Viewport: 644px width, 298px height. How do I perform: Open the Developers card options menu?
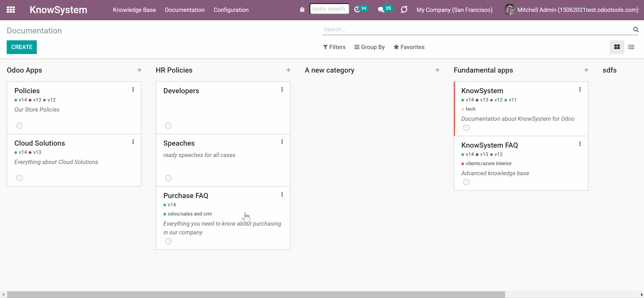click(282, 89)
